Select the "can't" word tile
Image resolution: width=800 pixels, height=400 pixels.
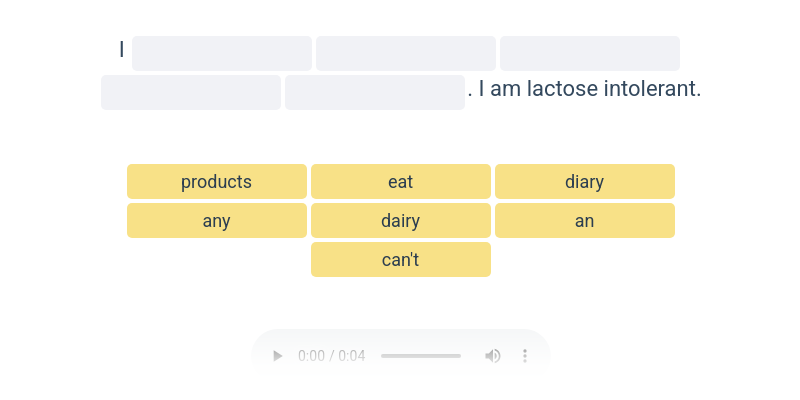pos(401,260)
